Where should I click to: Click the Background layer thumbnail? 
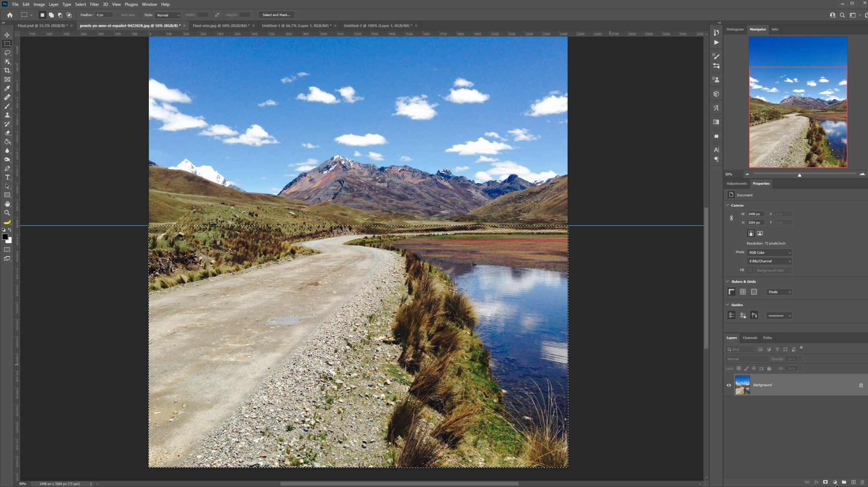coord(743,385)
